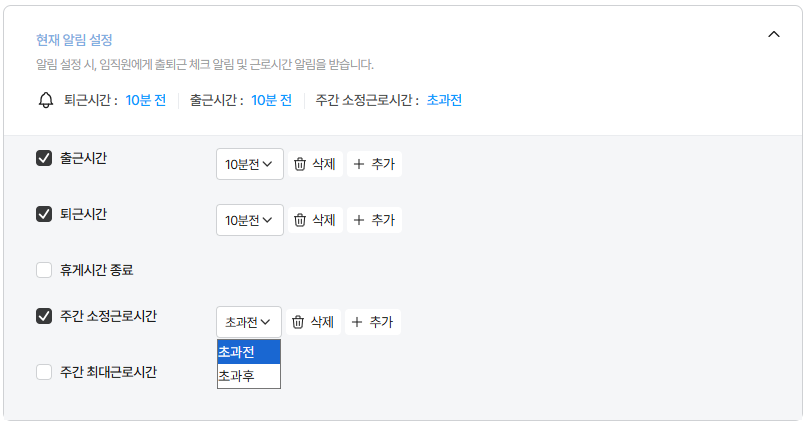This screenshot has height=424, width=808.
Task: Uncheck the 출근시간 checkbox
Action: 44,158
